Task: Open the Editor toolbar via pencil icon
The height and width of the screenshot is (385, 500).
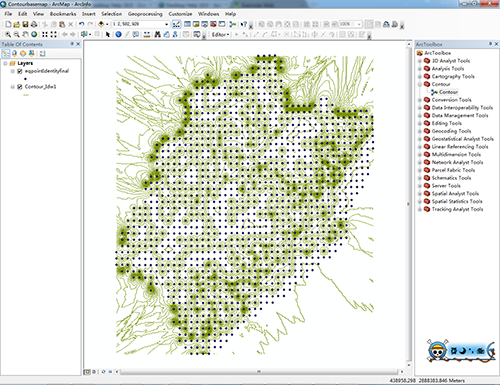Action: point(176,24)
